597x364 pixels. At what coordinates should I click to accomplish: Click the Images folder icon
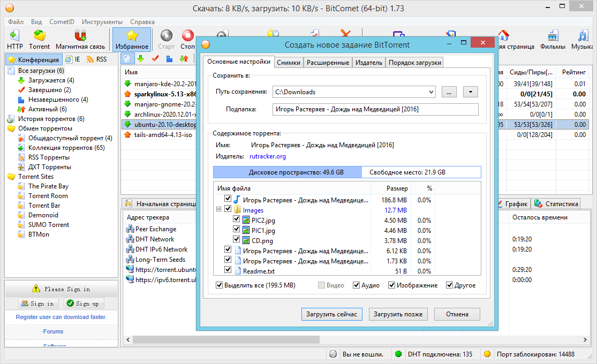(237, 210)
